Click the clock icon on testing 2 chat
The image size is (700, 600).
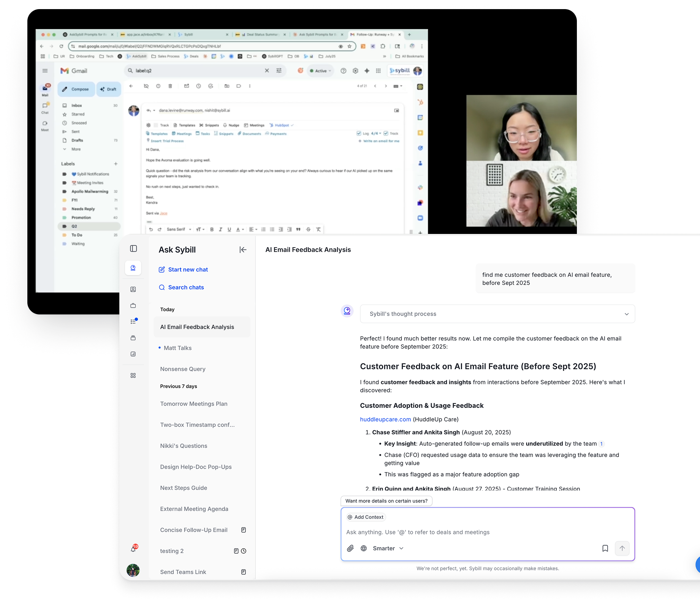coord(244,551)
